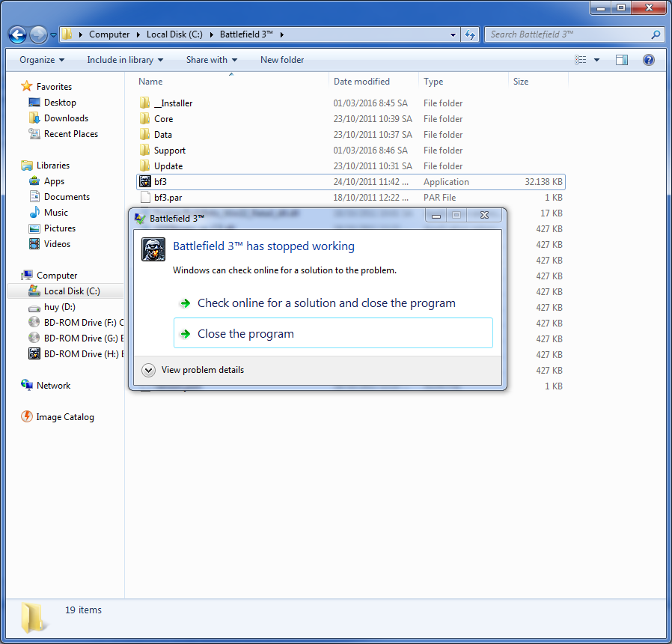
Task: Select the bf3 application icon
Action: pos(145,182)
